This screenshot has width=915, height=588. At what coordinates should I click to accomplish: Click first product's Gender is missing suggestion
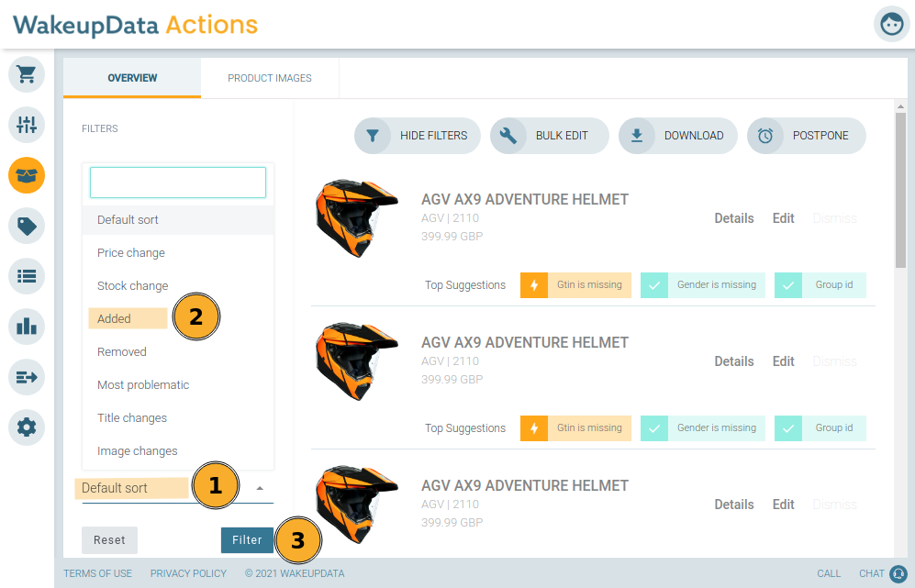pyautogui.click(x=703, y=285)
